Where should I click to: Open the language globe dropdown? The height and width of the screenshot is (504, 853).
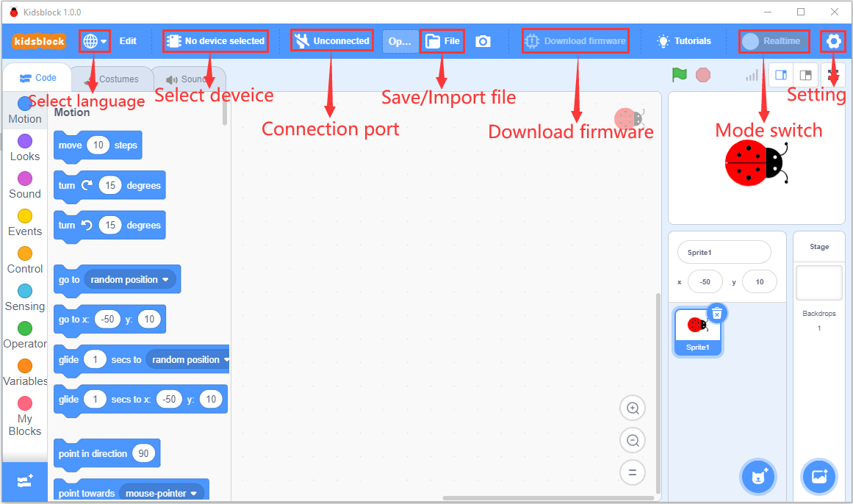[x=95, y=41]
